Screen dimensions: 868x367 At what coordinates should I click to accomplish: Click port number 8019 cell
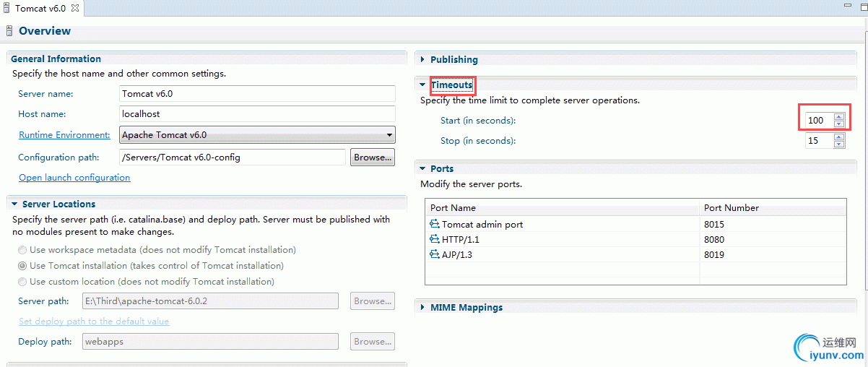pos(773,254)
